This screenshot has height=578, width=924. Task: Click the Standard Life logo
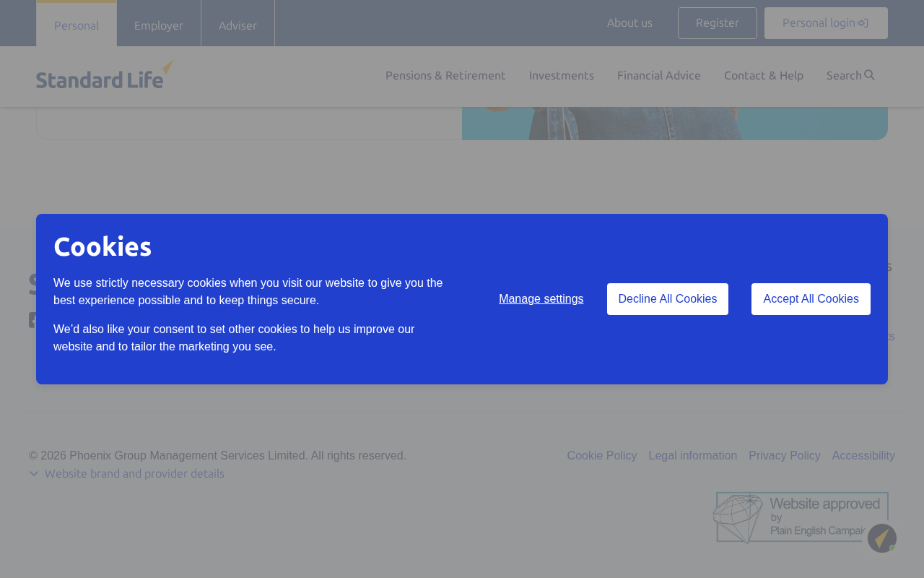[x=105, y=75]
